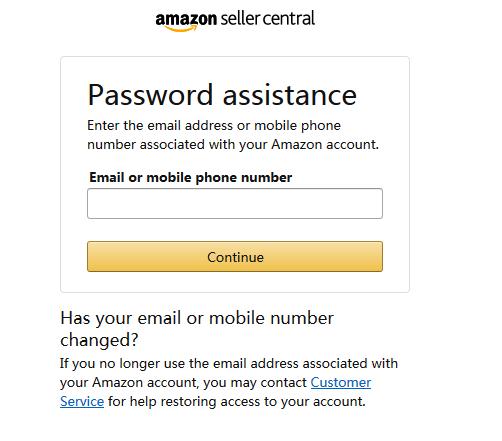Viewport: 502px width, 441px height.
Task: Click the word "changed?" in the heading
Action: pos(99,340)
